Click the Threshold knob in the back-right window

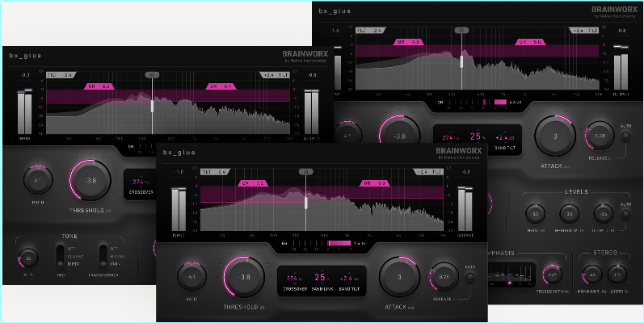(400, 136)
